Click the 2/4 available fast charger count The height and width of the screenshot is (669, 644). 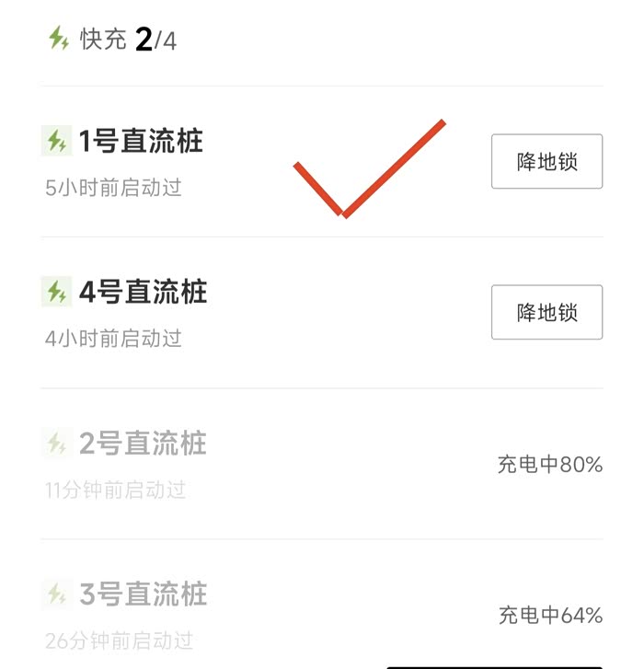[155, 40]
